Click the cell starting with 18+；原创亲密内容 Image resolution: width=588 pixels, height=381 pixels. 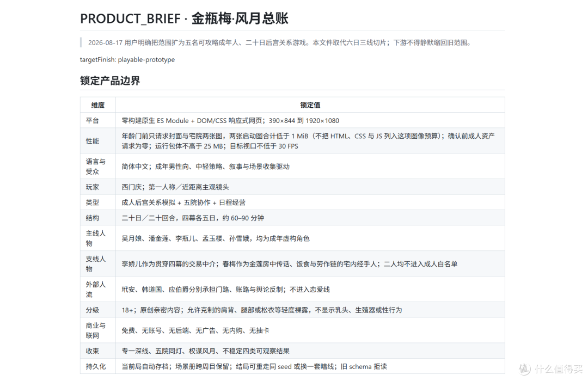point(310,310)
